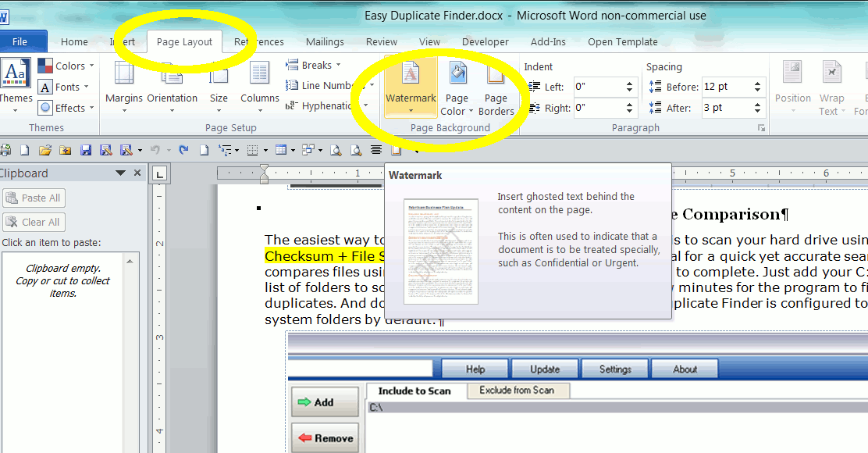Click Paste All in Clipboard pane
Image resolution: width=868 pixels, height=453 pixels.
coord(34,198)
